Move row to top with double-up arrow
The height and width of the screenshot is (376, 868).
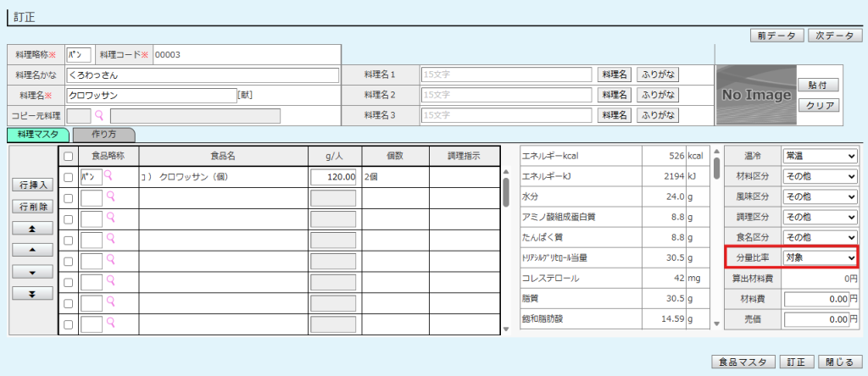coord(31,229)
